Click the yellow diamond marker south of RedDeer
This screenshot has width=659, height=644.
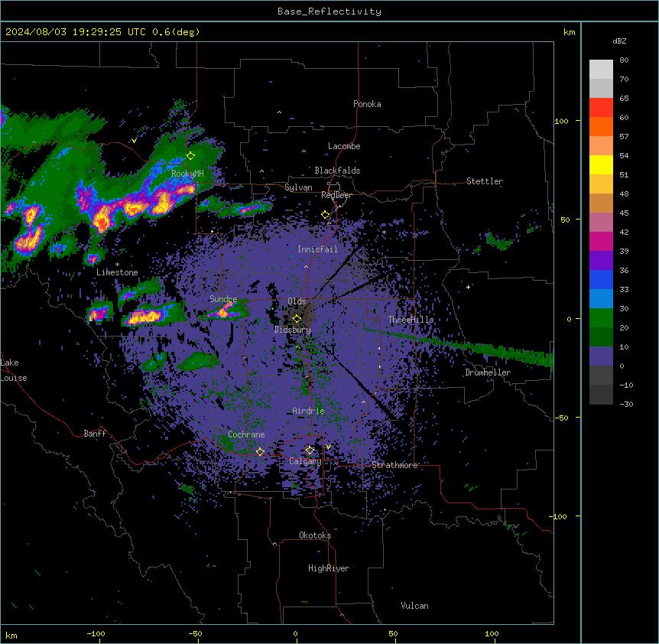325,215
